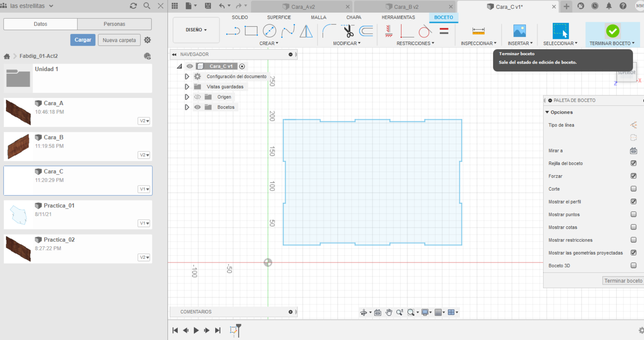This screenshot has width=644, height=340.
Task: Click the Look At icon in sketch palette
Action: [x=633, y=151]
